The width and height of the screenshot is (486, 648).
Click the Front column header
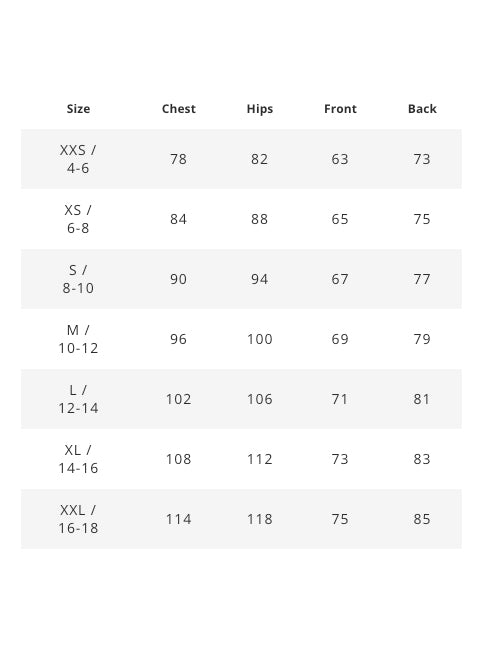(x=340, y=109)
